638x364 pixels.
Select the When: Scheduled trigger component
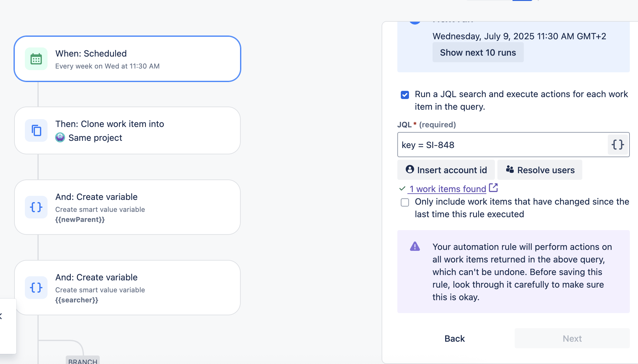click(127, 59)
